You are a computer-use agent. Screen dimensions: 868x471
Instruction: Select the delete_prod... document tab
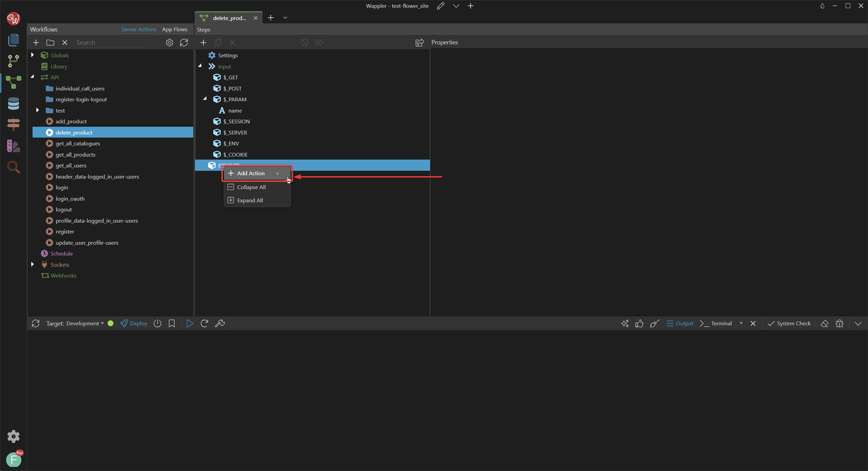pyautogui.click(x=229, y=18)
